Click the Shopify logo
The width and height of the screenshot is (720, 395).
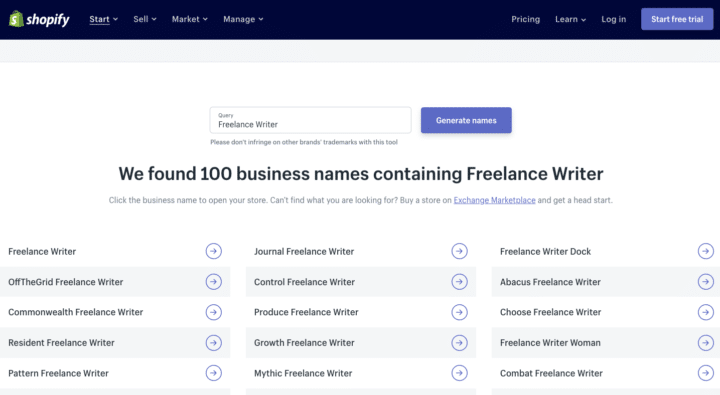tap(39, 19)
